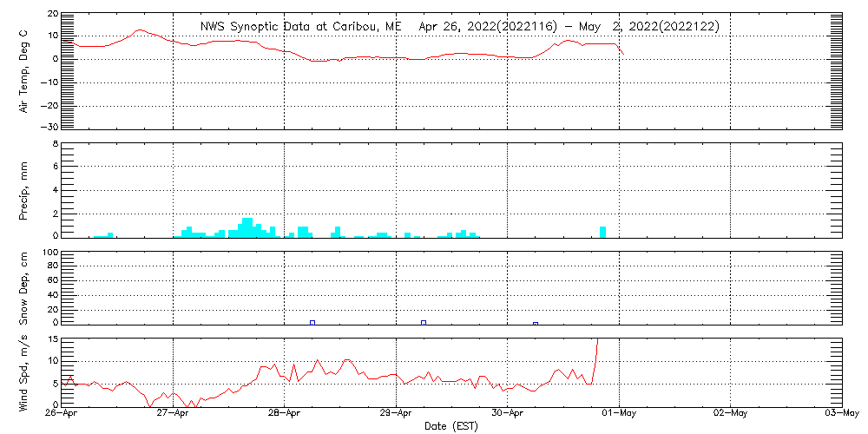Screen dimensions: 868x434
Task: Click the blue snow depth marker on 28-Apr
Action: coord(312,322)
